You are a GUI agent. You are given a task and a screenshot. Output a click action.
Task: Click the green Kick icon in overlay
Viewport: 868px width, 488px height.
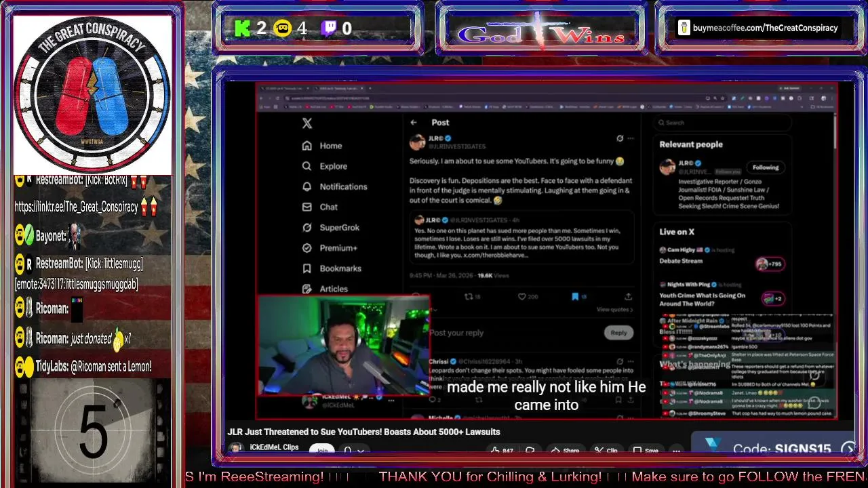click(x=242, y=28)
